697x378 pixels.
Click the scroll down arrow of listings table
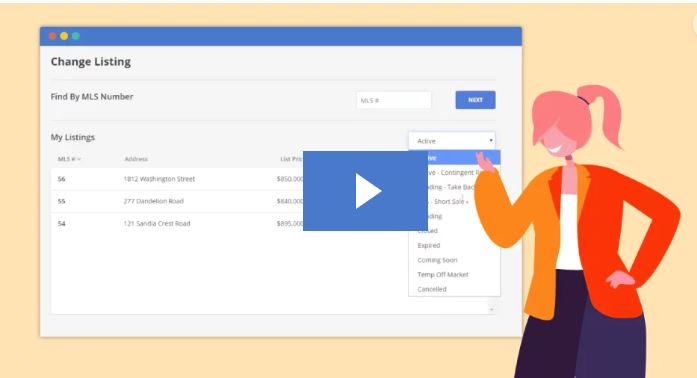[492, 309]
